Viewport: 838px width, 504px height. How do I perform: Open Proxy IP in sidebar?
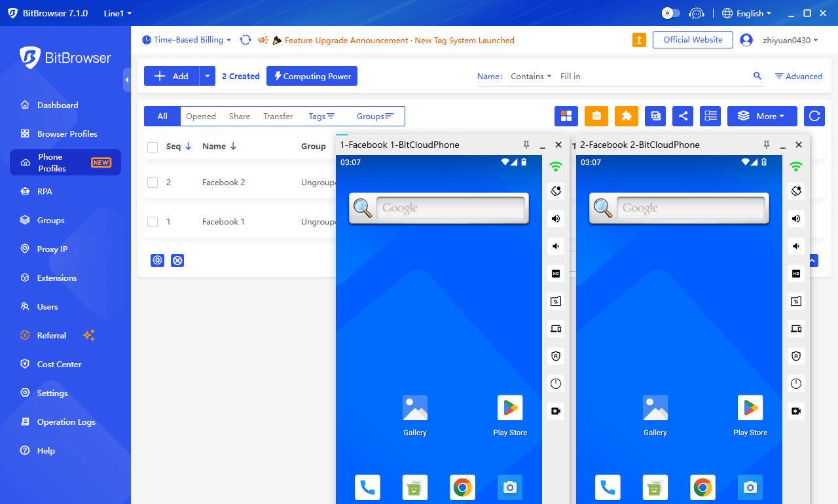[52, 249]
